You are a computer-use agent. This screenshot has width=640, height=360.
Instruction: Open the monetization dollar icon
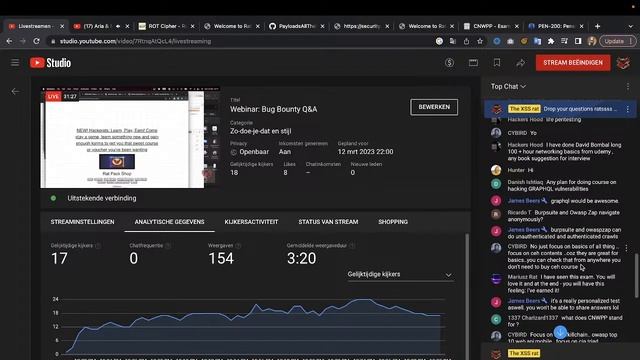coord(449,63)
